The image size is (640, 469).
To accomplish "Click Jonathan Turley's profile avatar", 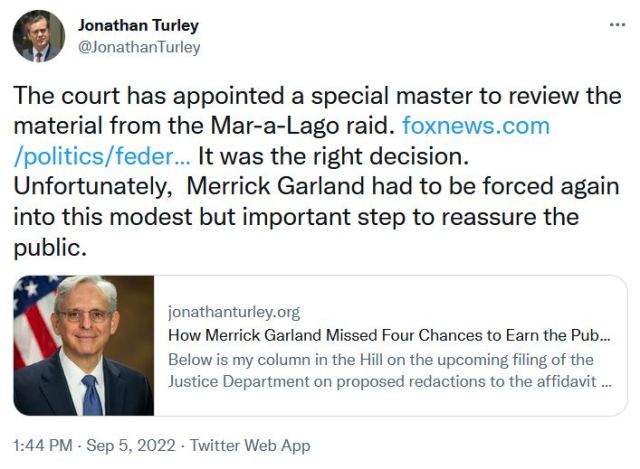I will coord(38,37).
